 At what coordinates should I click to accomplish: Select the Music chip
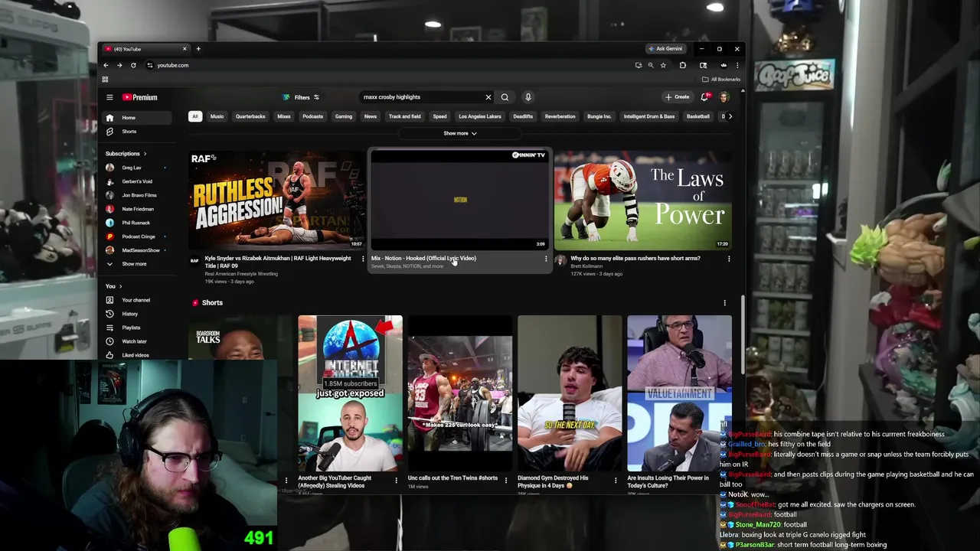tap(217, 116)
